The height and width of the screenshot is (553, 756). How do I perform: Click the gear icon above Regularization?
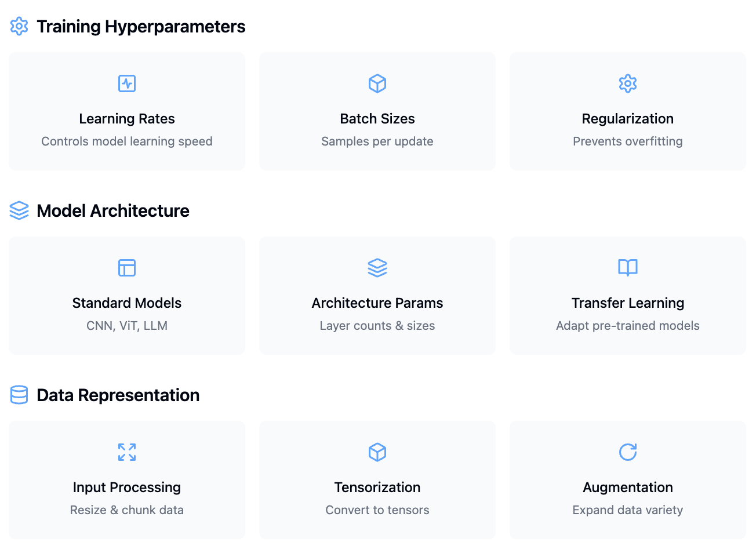628,83
